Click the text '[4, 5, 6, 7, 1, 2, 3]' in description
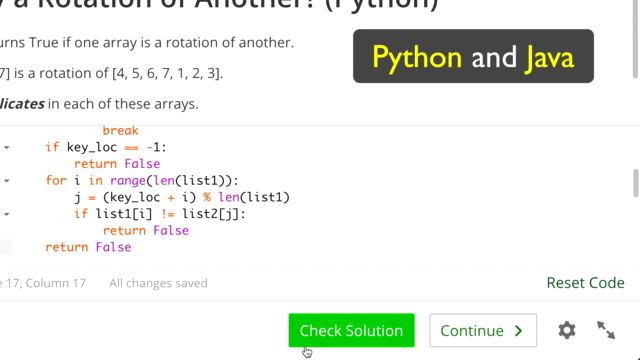The height and width of the screenshot is (360, 640). 167,73
